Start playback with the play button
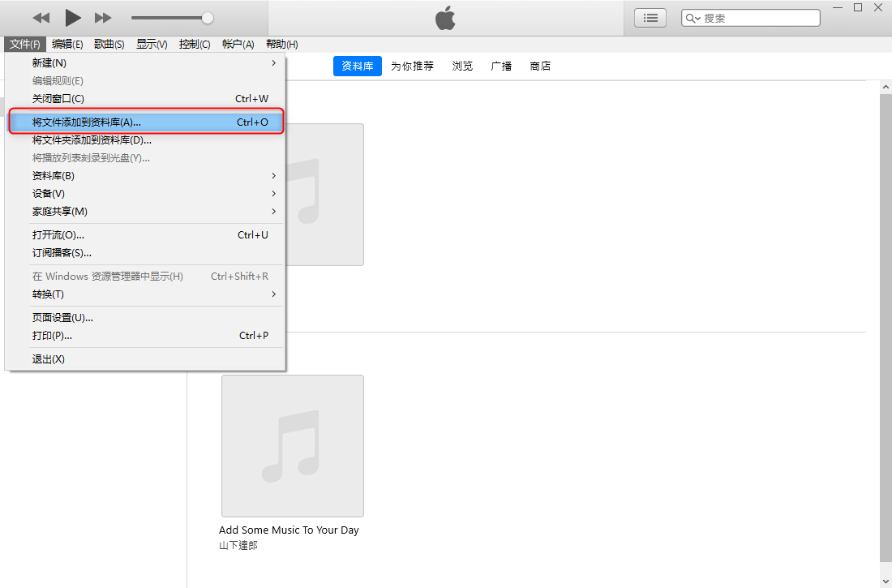Screen dimensions: 892x588 [72, 18]
